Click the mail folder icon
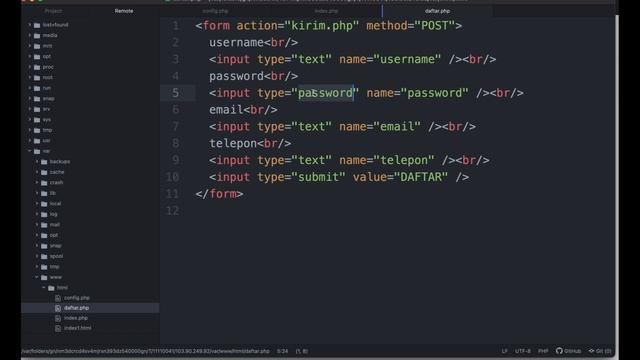The image size is (640, 360). [44, 225]
